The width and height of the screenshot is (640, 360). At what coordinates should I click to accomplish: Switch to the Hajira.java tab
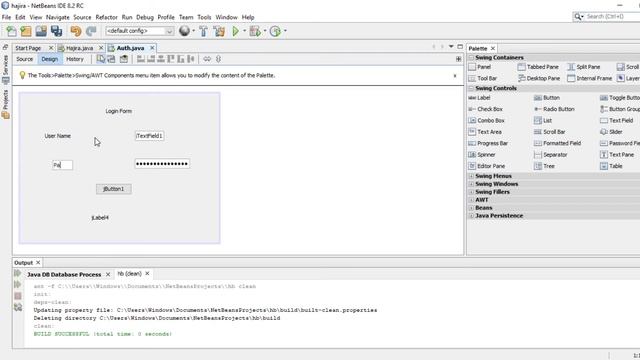coord(80,48)
